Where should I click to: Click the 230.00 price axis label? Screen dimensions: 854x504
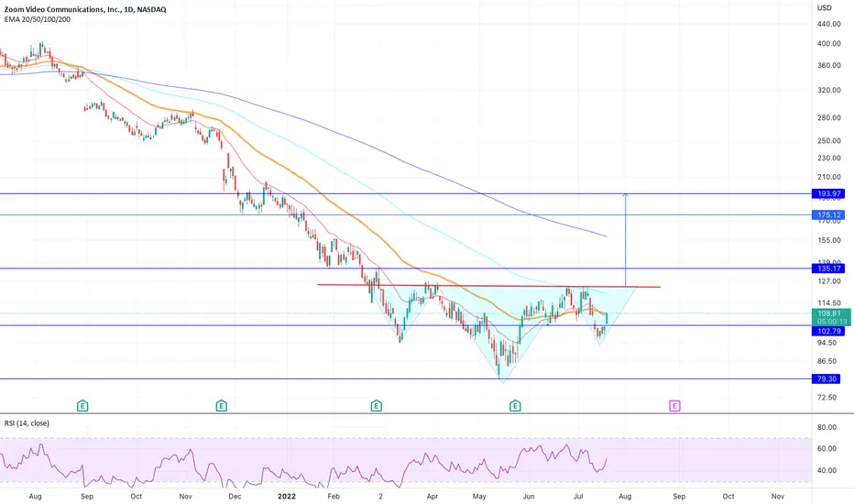(829, 158)
